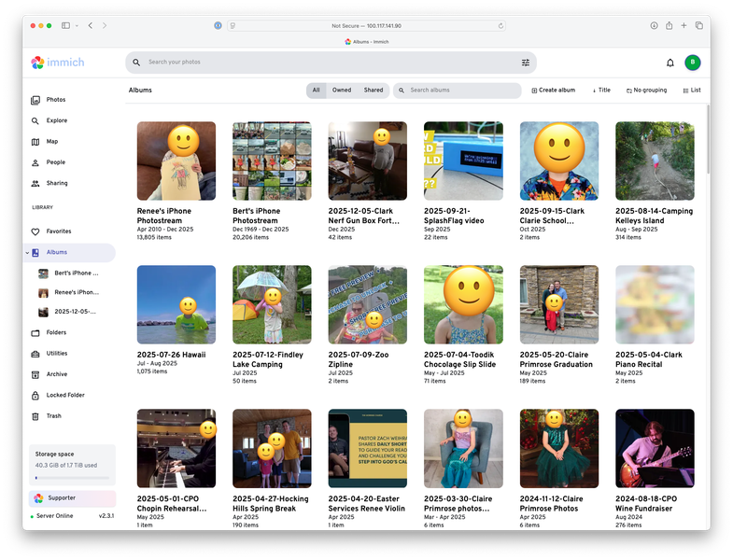Click the Search albums field
733x560 pixels.
[458, 91]
